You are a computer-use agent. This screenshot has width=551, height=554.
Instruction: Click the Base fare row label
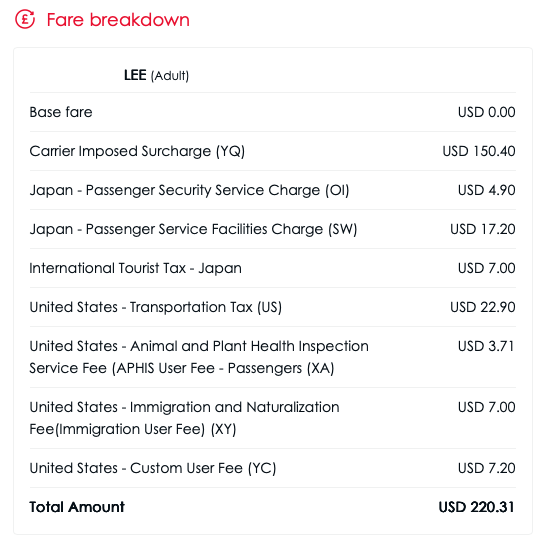pos(61,112)
